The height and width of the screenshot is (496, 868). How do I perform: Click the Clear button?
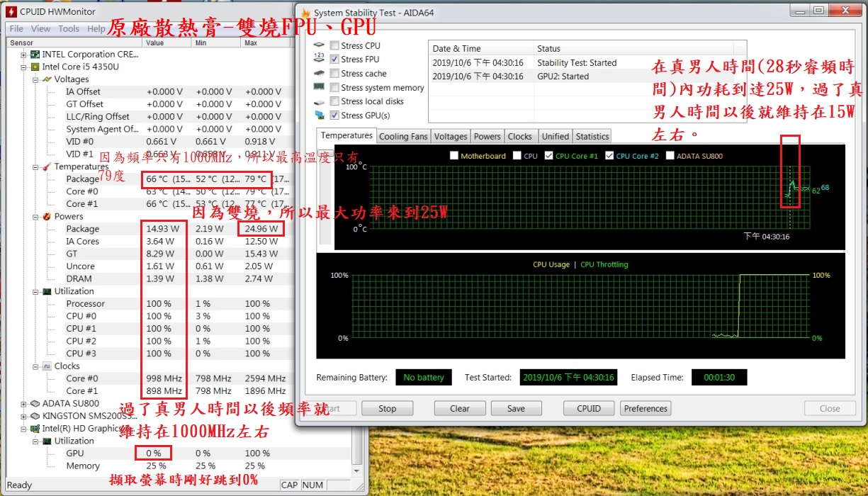pos(460,409)
